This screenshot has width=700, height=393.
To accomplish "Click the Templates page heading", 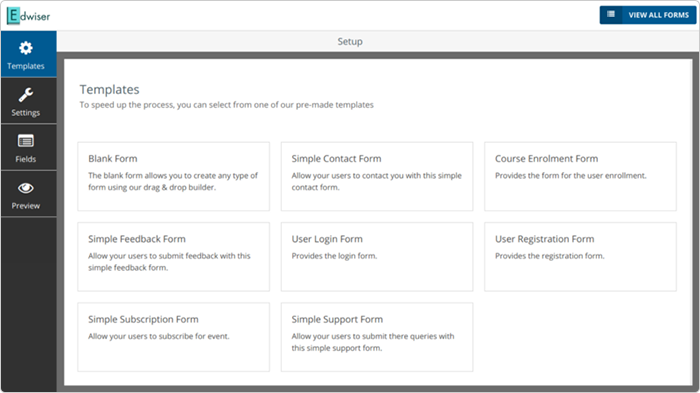I will click(109, 90).
